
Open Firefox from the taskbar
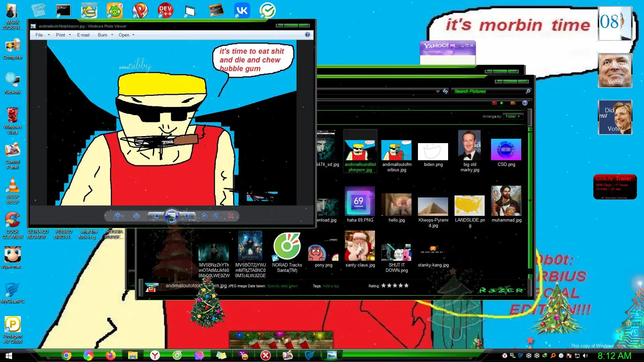110,355
